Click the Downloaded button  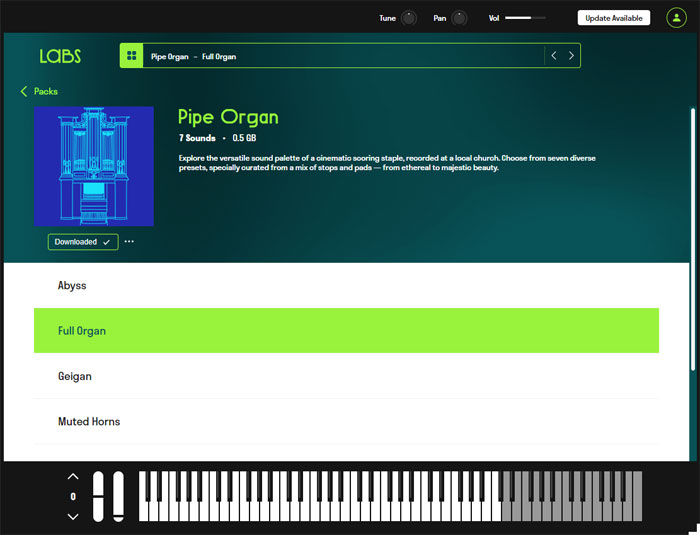83,242
